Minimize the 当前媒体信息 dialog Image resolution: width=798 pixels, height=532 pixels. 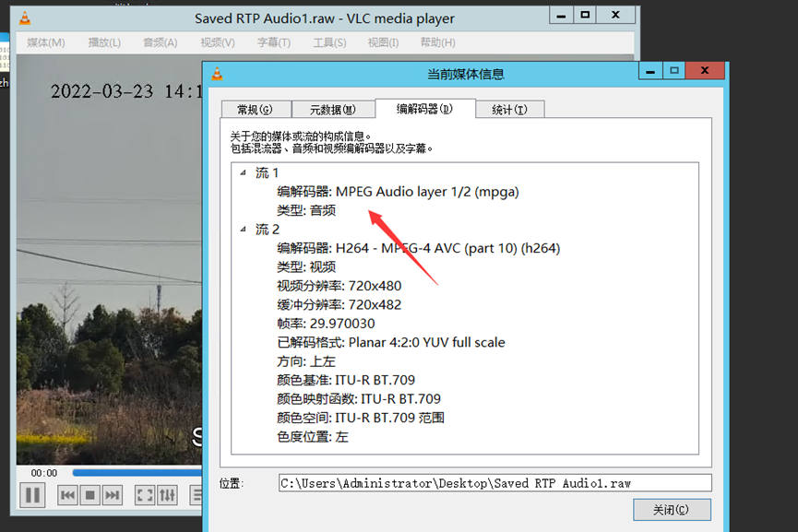650,71
